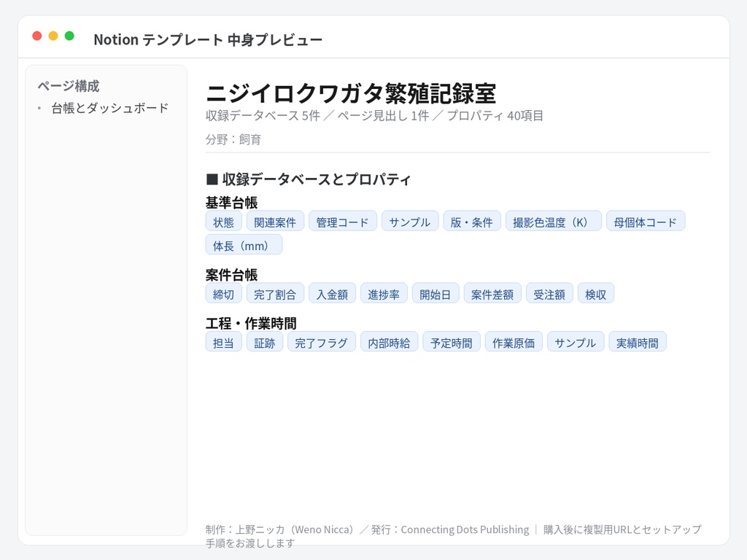Screen dimensions: 747x560
Task: Select the 状態 property tag
Action: click(x=224, y=222)
